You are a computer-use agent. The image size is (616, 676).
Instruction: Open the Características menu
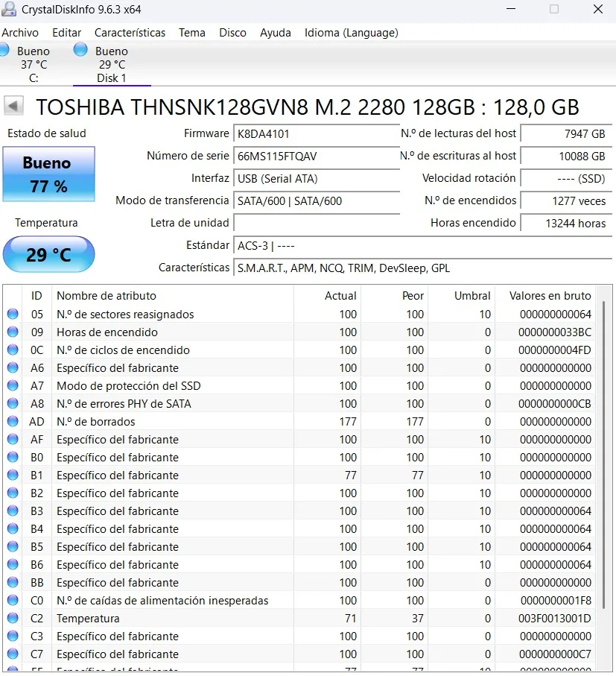click(x=130, y=33)
